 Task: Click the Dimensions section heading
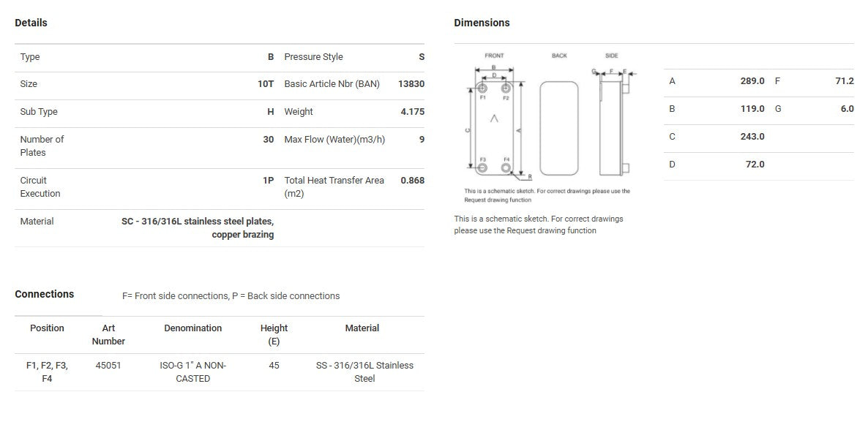pyautogui.click(x=482, y=23)
